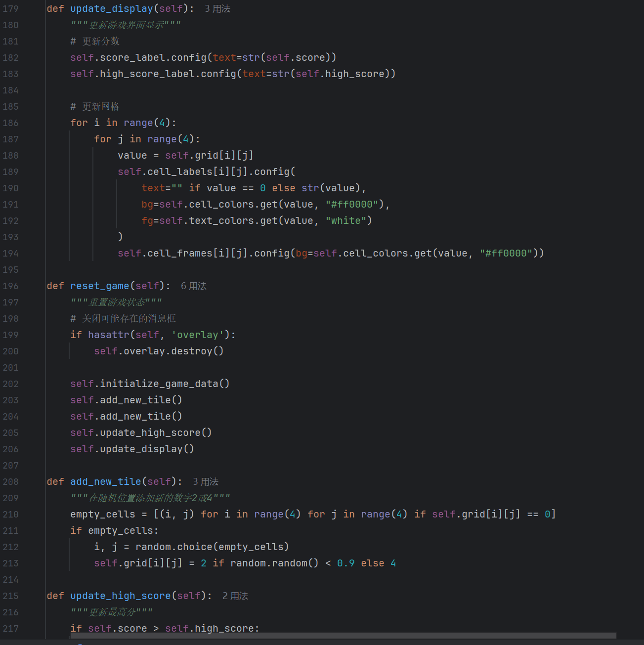Screen dimensions: 644x645
Task: Click the docstring "更新最高分"
Action: (x=112, y=612)
